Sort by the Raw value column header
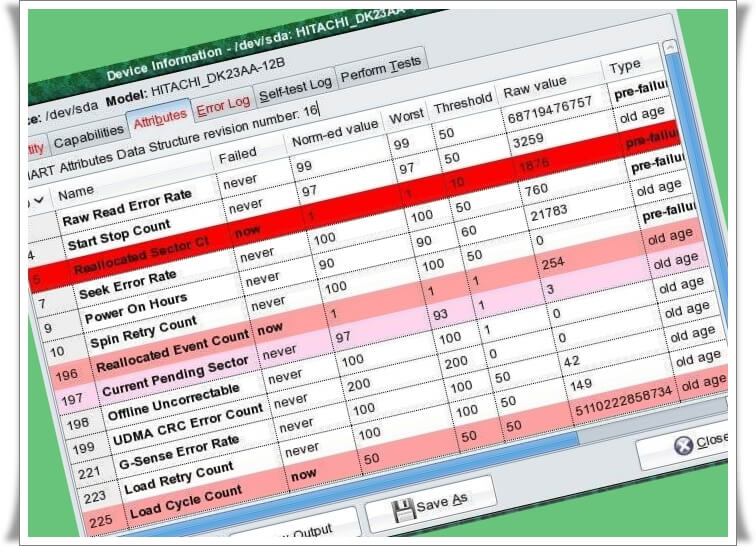The width and height of the screenshot is (756, 546). tap(534, 87)
